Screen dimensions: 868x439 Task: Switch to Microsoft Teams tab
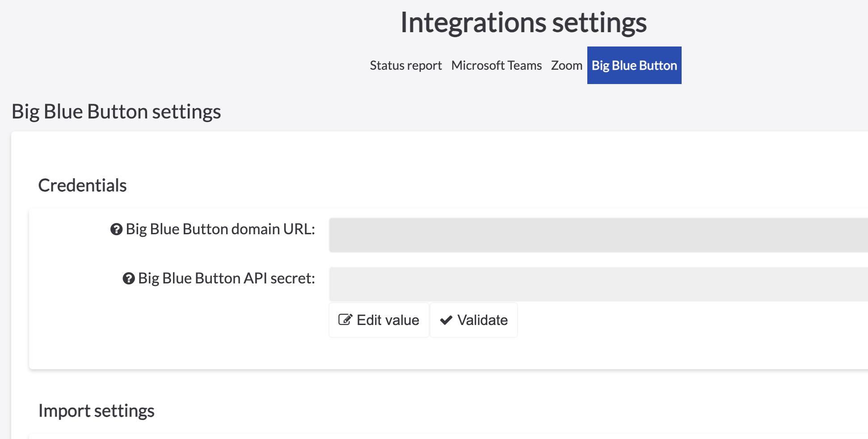click(x=496, y=65)
